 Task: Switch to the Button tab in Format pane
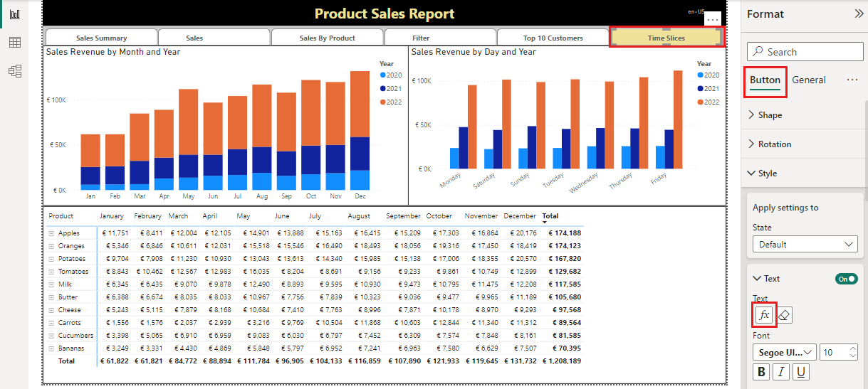tap(765, 80)
